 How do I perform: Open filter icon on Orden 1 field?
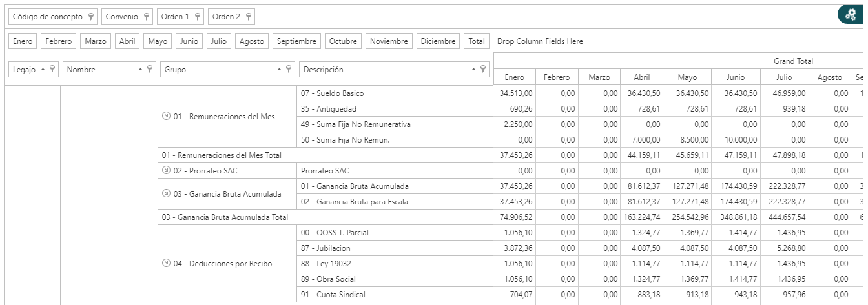[x=197, y=17]
